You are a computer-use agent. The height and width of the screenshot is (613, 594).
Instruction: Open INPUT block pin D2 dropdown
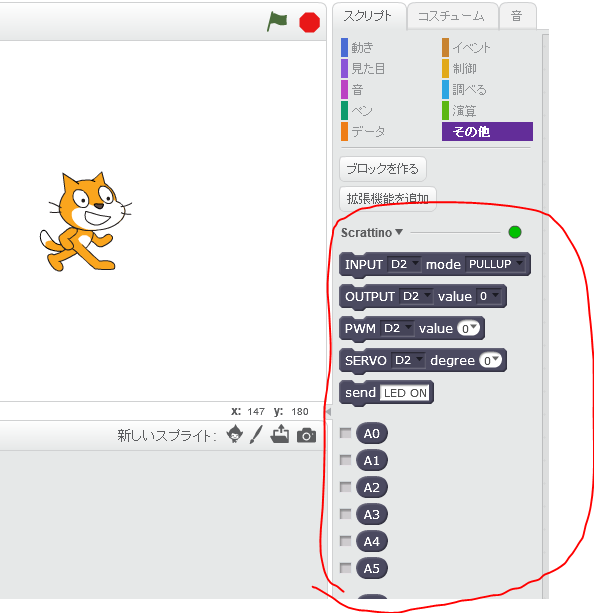click(x=404, y=265)
